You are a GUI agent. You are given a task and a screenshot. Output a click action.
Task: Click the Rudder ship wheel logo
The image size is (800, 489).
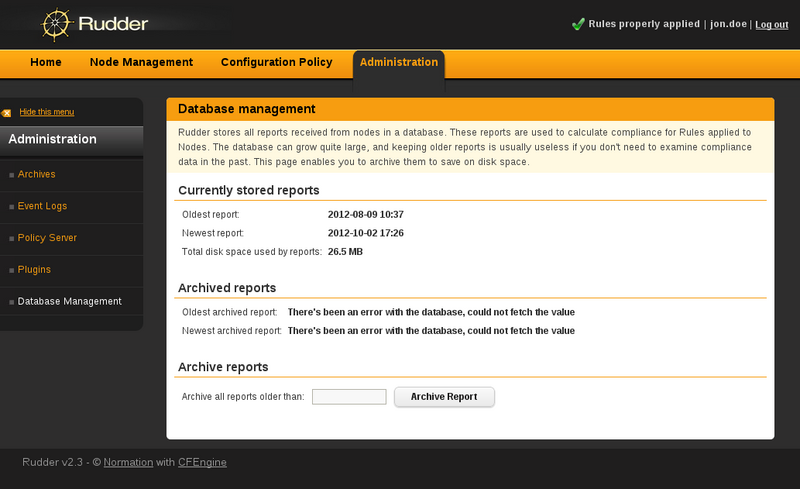click(x=56, y=24)
